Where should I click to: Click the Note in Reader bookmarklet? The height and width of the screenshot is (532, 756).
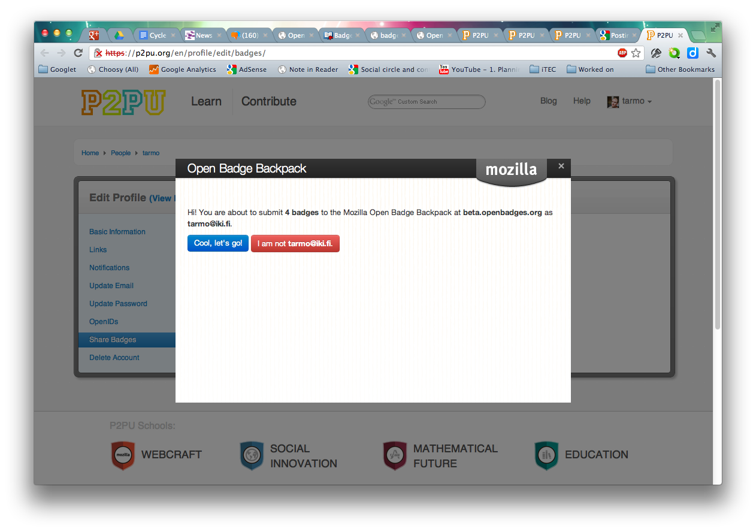tap(308, 69)
